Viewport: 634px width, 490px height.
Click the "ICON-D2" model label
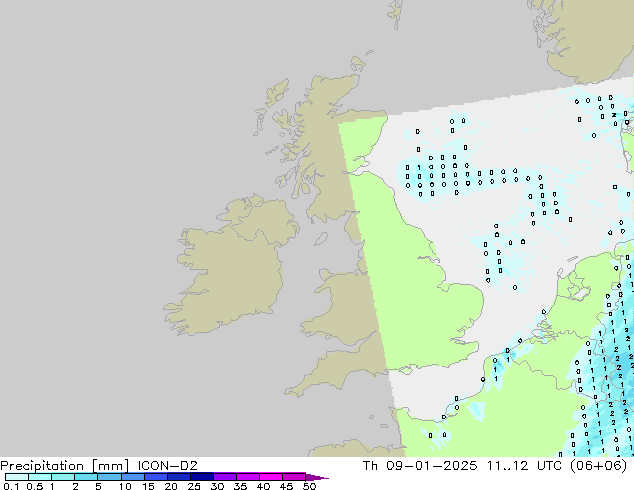[x=167, y=465]
